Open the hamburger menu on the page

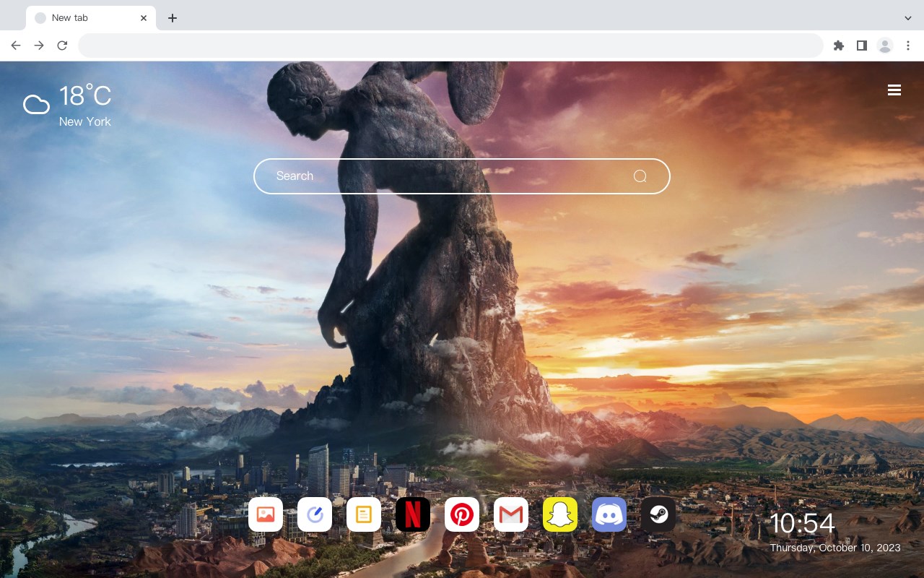pyautogui.click(x=894, y=90)
